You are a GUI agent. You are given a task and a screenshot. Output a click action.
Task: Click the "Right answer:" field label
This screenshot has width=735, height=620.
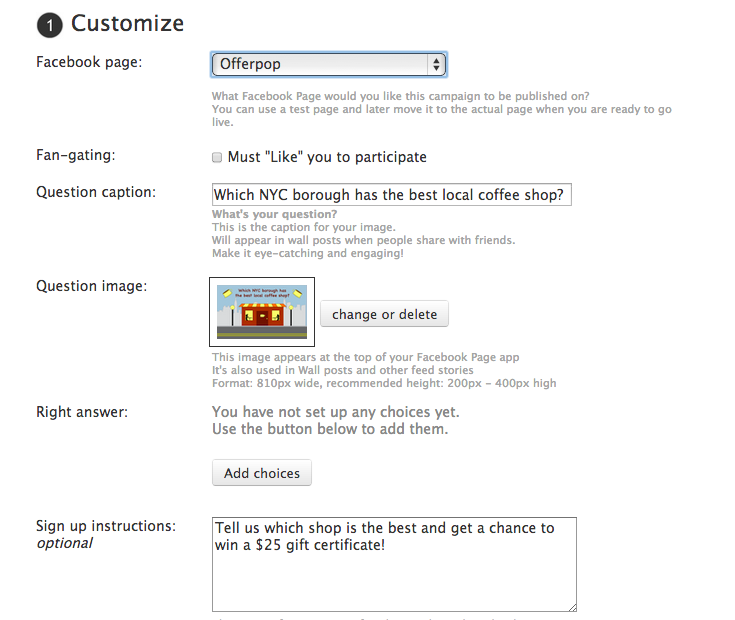coord(82,411)
